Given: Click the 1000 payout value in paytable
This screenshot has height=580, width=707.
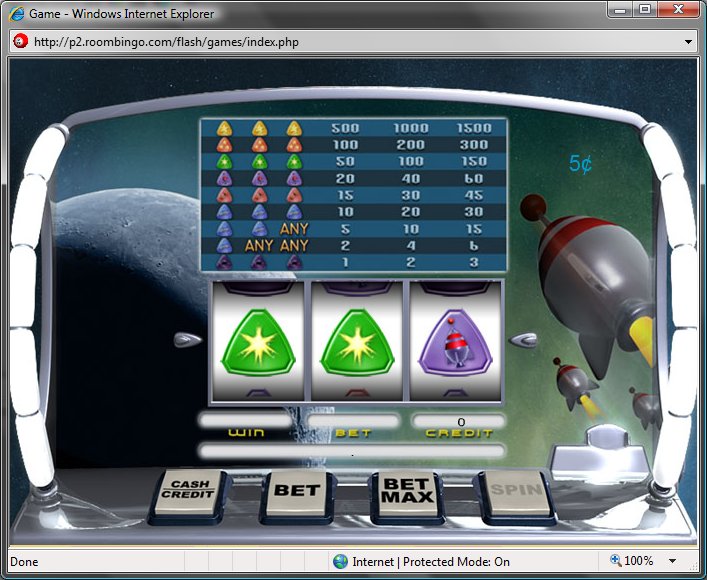Looking at the screenshot, I should [x=410, y=129].
